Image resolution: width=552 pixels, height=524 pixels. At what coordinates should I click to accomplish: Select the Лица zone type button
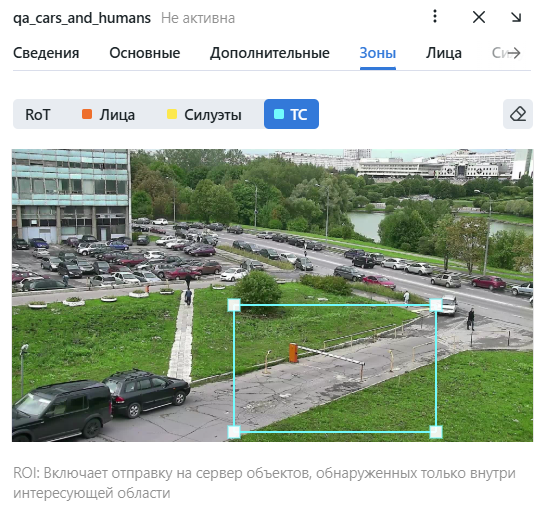pos(108,114)
